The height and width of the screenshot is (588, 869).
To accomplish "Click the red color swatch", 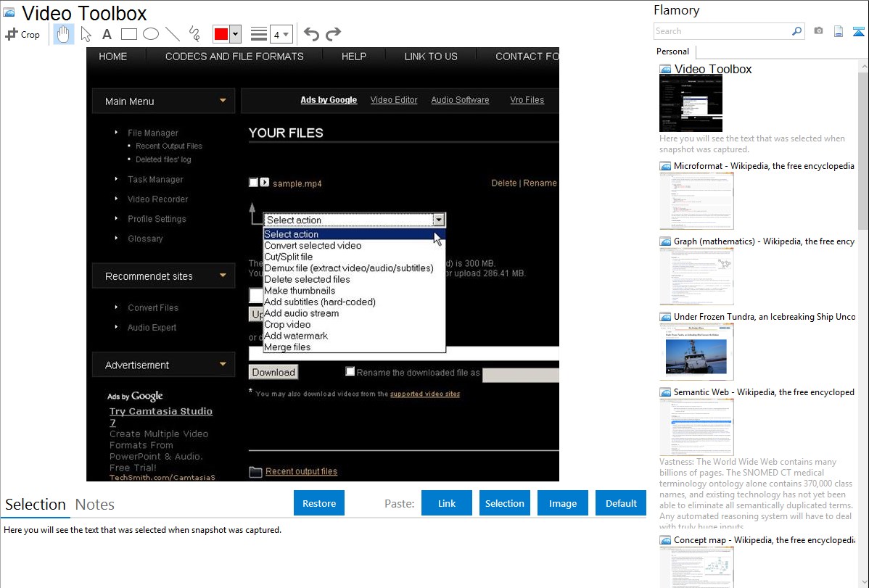I will pyautogui.click(x=221, y=34).
